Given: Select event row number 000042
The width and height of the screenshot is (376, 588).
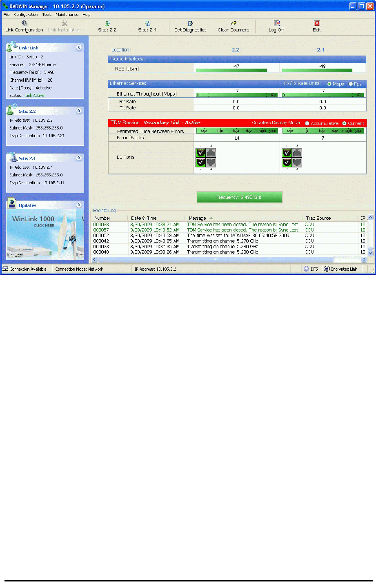Looking at the screenshot, I should pos(229,241).
